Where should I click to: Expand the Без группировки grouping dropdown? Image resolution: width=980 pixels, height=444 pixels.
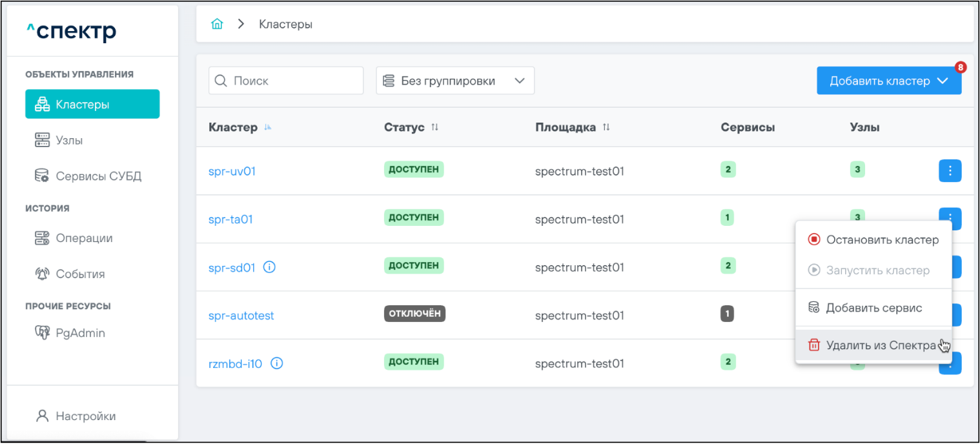[x=455, y=81]
